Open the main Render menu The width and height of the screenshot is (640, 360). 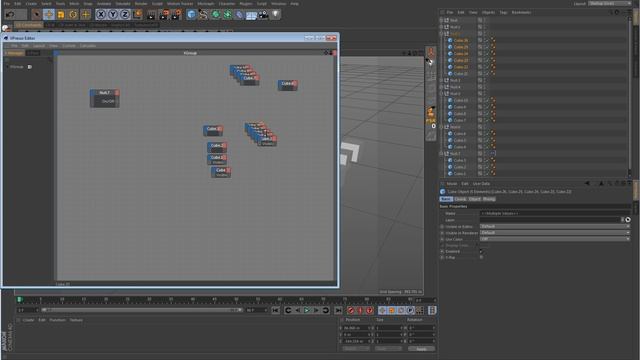pyautogui.click(x=141, y=3)
